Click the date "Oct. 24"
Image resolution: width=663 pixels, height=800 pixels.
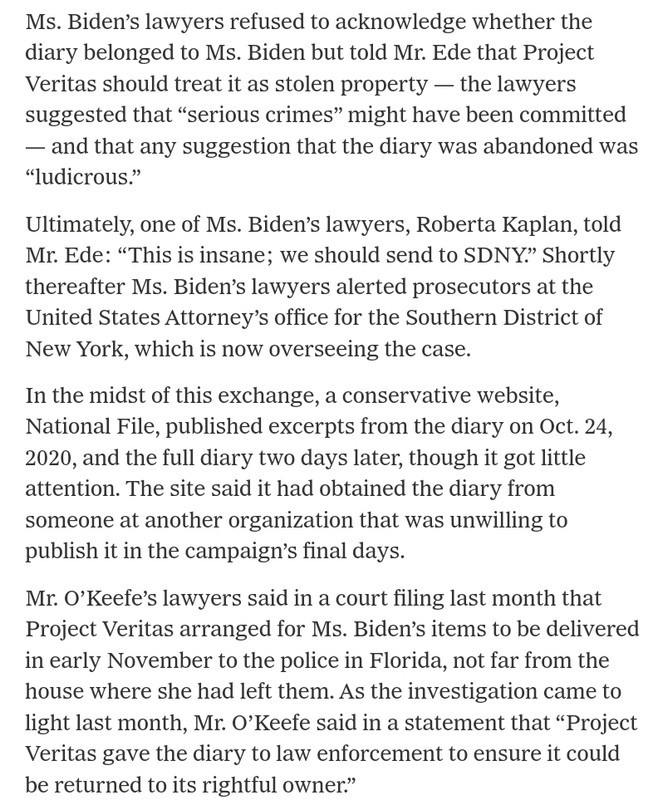coord(575,427)
